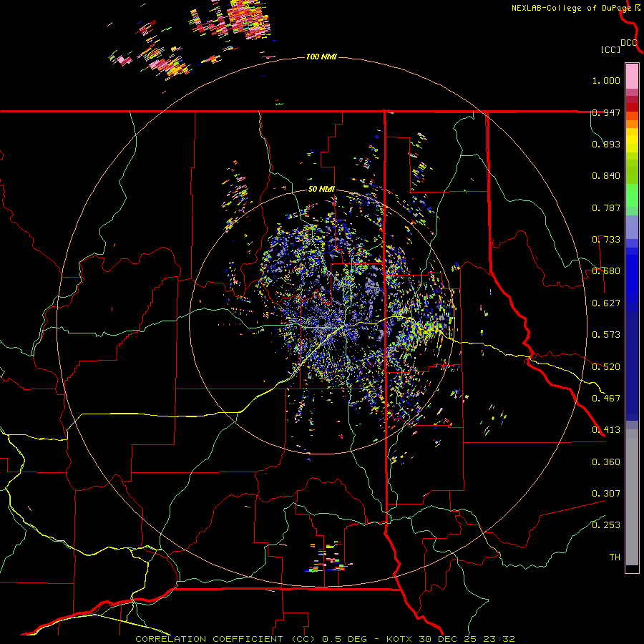Click the 0.627 color scale value

[606, 303]
